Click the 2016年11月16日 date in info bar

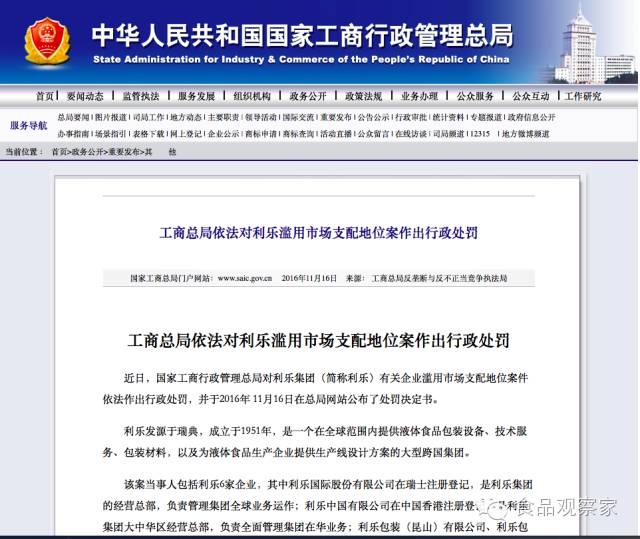pyautogui.click(x=309, y=278)
